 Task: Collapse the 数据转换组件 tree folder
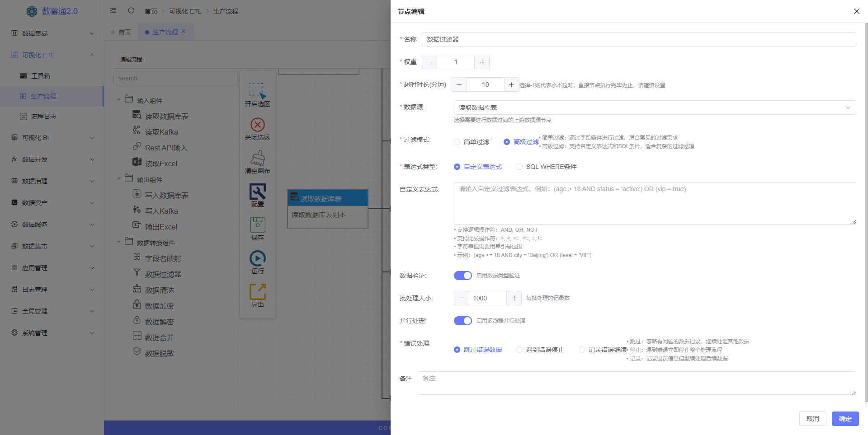click(x=119, y=242)
